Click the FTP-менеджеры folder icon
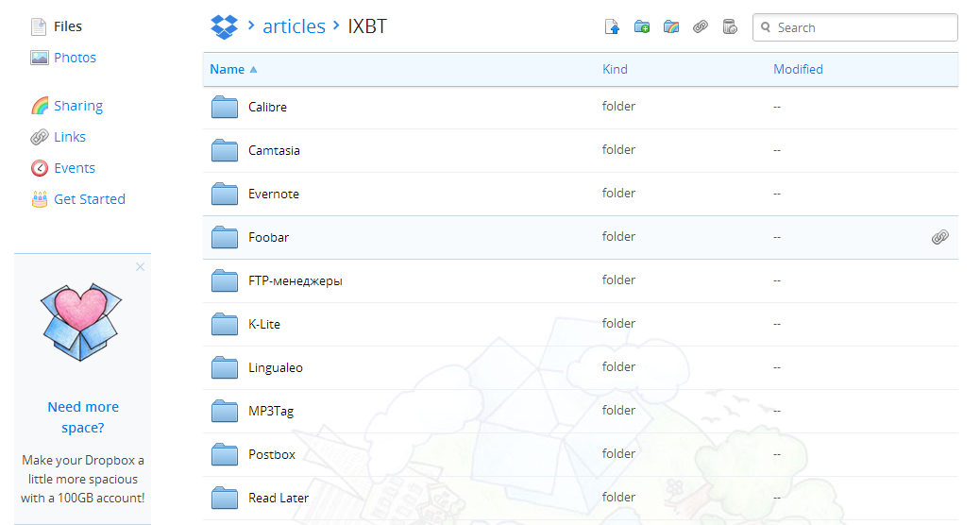Image resolution: width=980 pixels, height=525 pixels. (x=225, y=280)
